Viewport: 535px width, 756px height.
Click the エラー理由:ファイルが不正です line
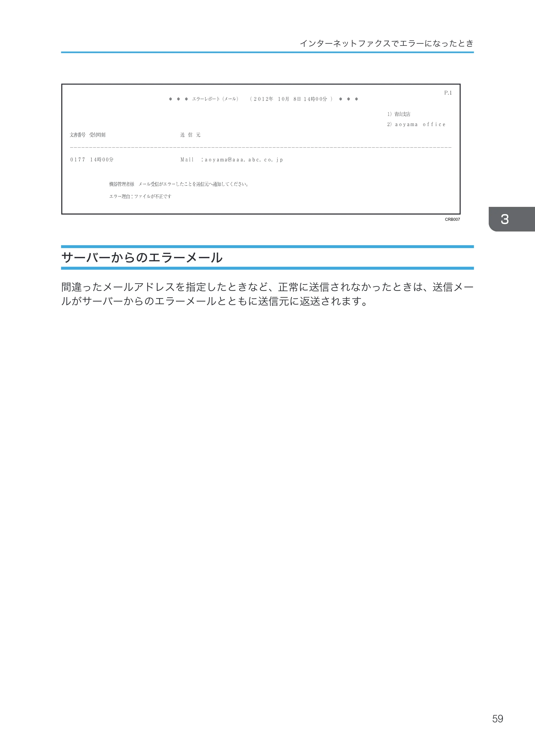140,196
